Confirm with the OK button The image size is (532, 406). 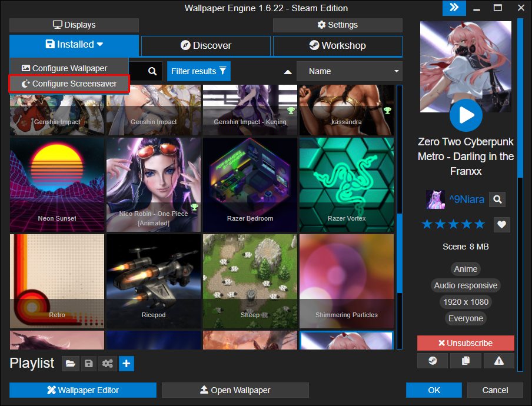pos(434,390)
